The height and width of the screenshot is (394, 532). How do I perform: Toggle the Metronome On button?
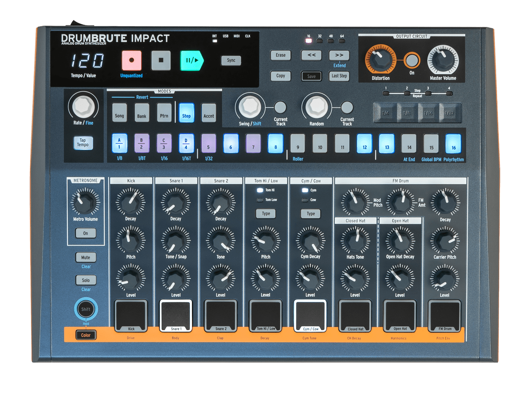point(85,233)
